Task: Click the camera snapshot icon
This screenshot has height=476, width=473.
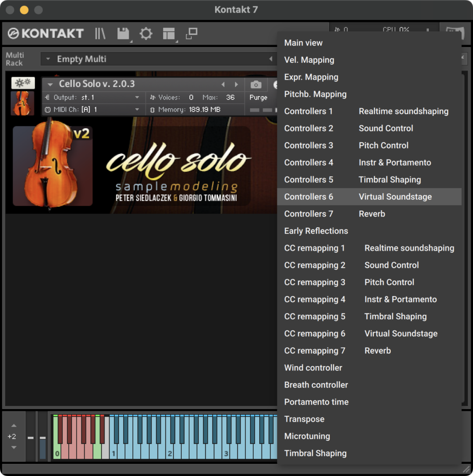Action: (x=256, y=85)
